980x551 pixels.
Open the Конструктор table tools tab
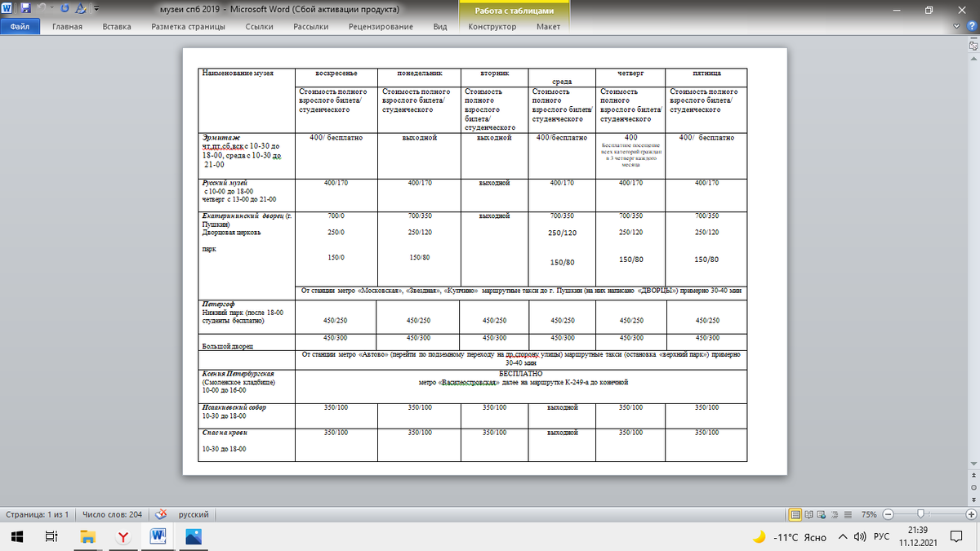coord(492,27)
